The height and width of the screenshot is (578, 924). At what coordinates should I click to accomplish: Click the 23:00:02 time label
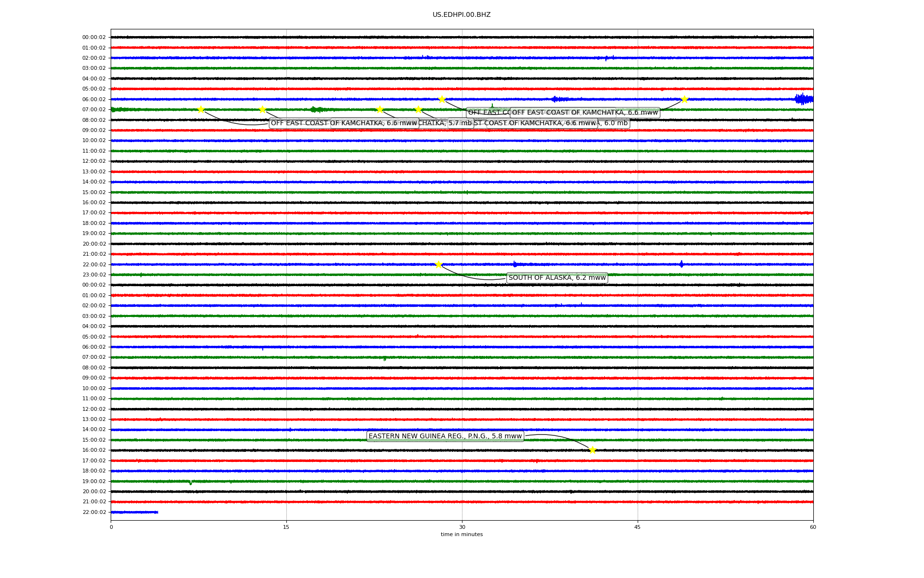[94, 275]
